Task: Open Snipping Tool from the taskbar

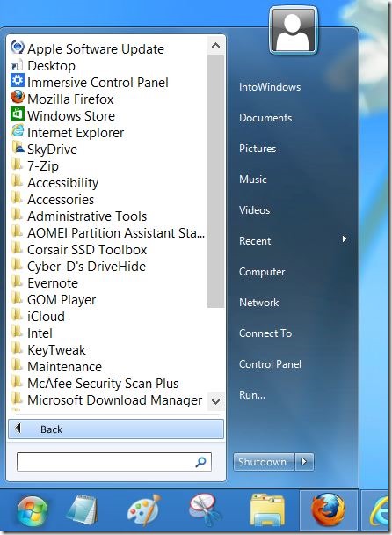Action: [205, 510]
